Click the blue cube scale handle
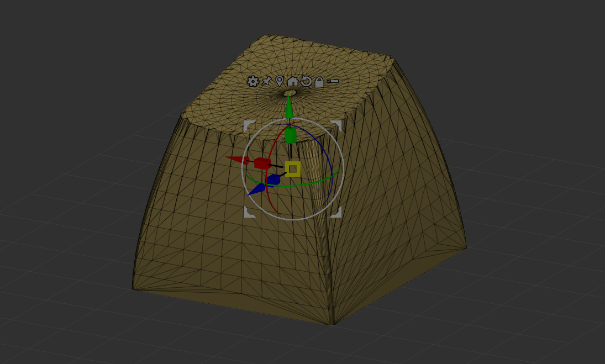Image resolution: width=605 pixels, height=364 pixels. 273,180
